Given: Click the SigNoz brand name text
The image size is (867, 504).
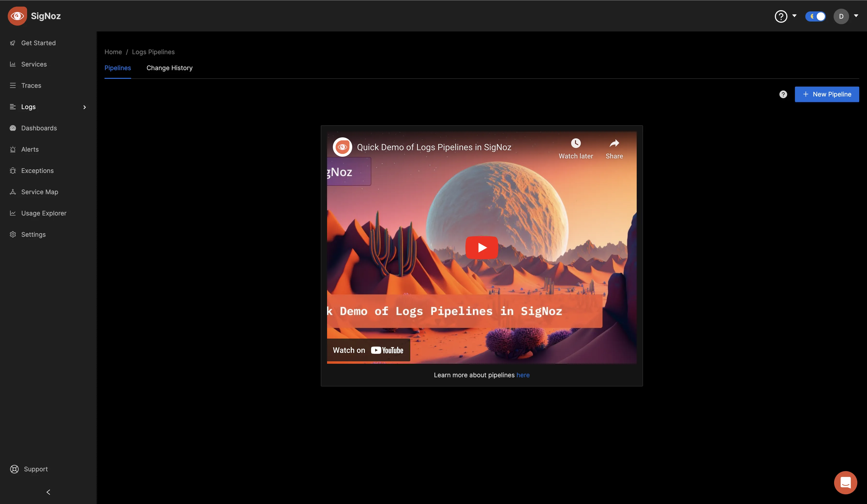Looking at the screenshot, I should [x=46, y=16].
